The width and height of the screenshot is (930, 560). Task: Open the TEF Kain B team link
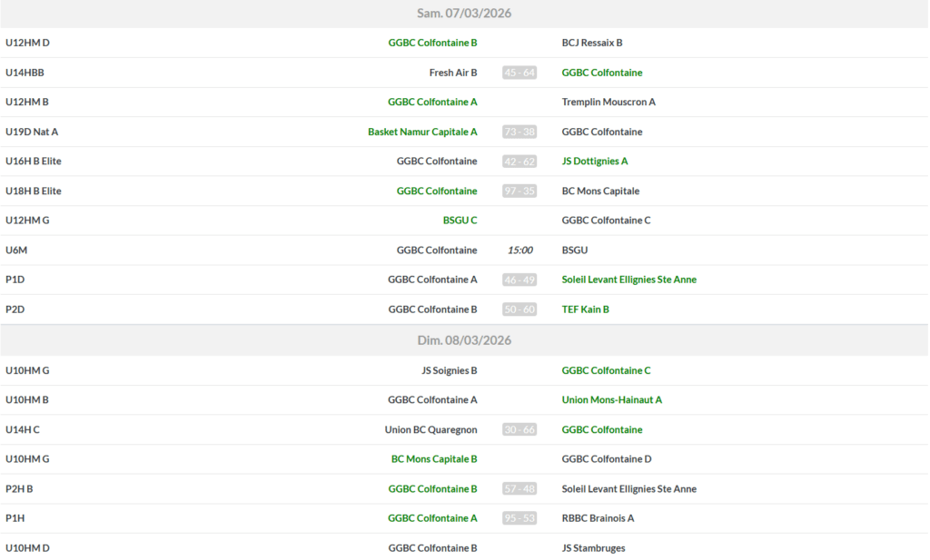[586, 309]
